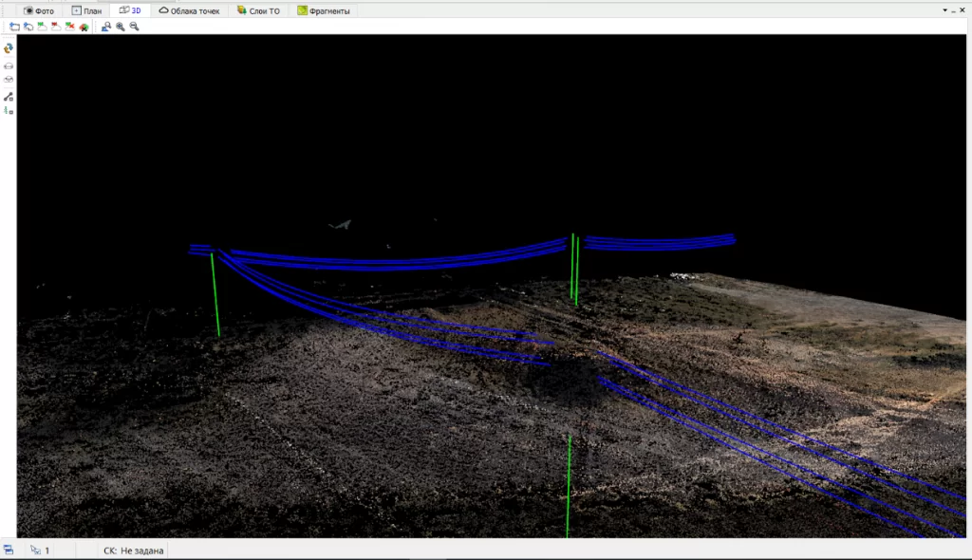Open the Облака точек tab
The height and width of the screenshot is (560, 972).
(189, 10)
